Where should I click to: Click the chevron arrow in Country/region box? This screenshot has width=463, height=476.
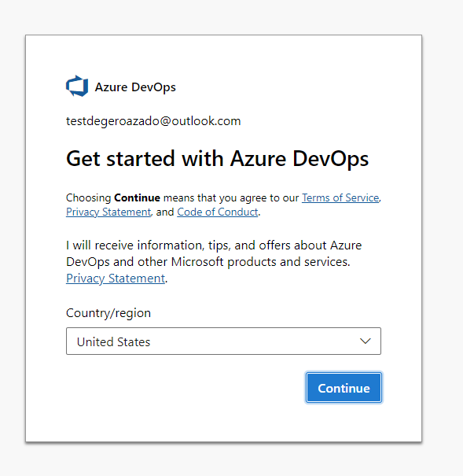pos(365,341)
